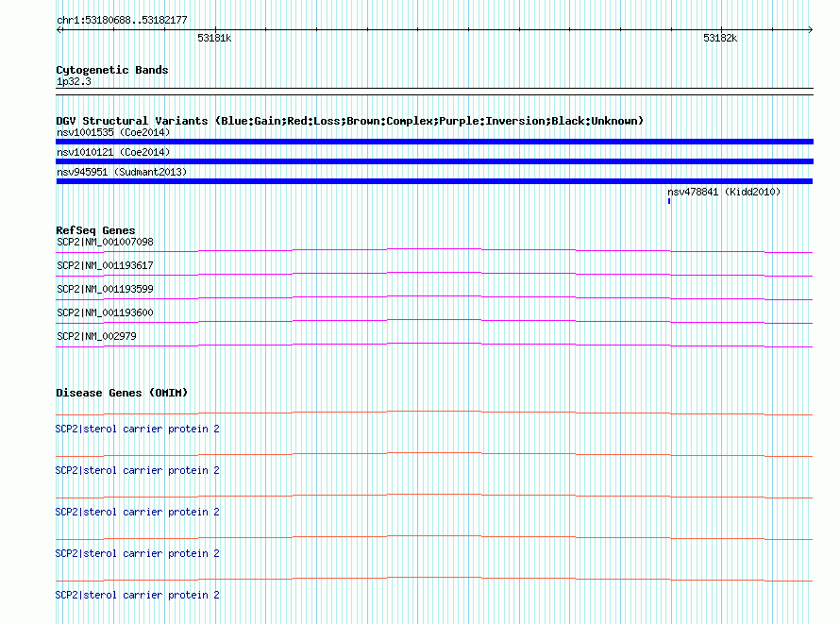Open transcript SCP2|NM_001007098 label
Image resolution: width=840 pixels, height=624 pixels.
tap(105, 242)
